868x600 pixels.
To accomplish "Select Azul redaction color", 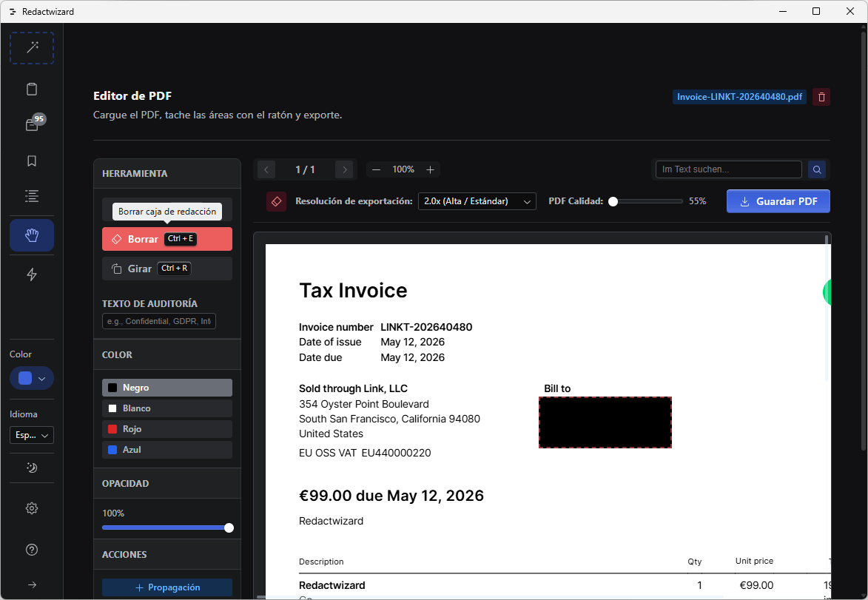I will (167, 450).
